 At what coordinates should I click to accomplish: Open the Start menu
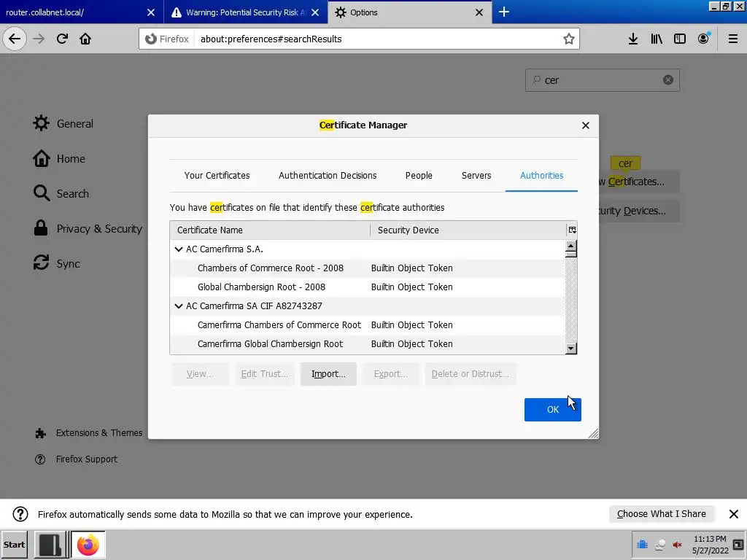14,545
